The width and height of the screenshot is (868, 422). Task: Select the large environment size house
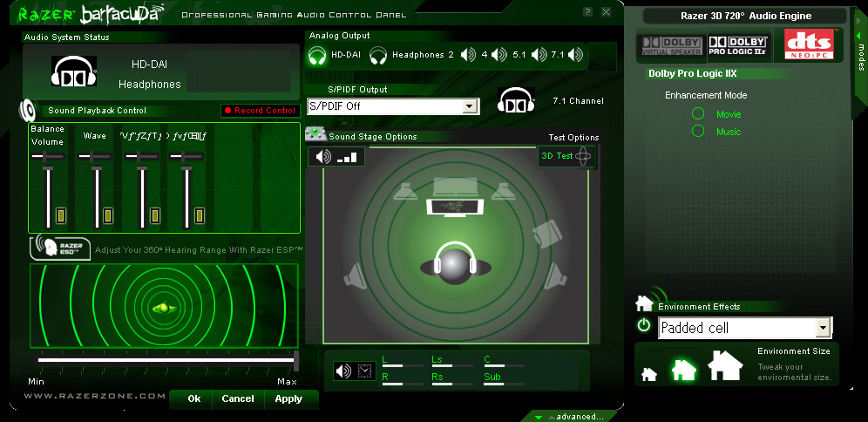(725, 365)
